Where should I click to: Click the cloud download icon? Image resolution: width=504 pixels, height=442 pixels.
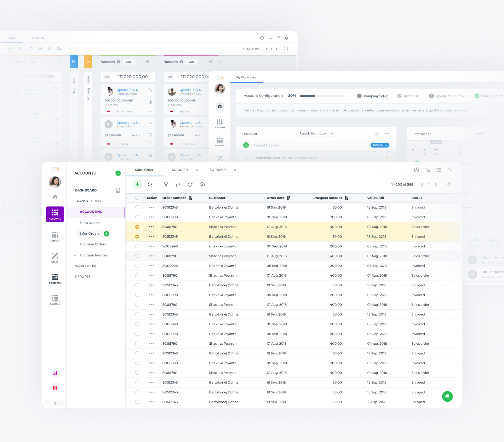(202, 185)
